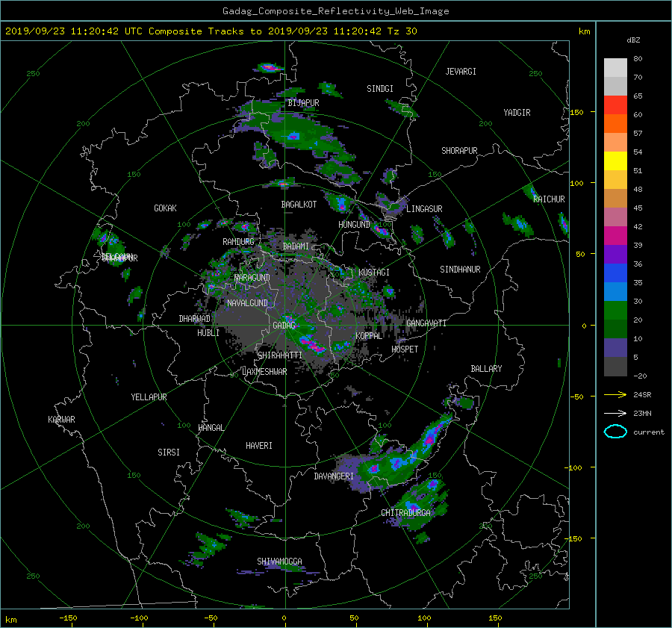Click the SHORAPUR city label
This screenshot has width=672, height=628.
point(459,151)
